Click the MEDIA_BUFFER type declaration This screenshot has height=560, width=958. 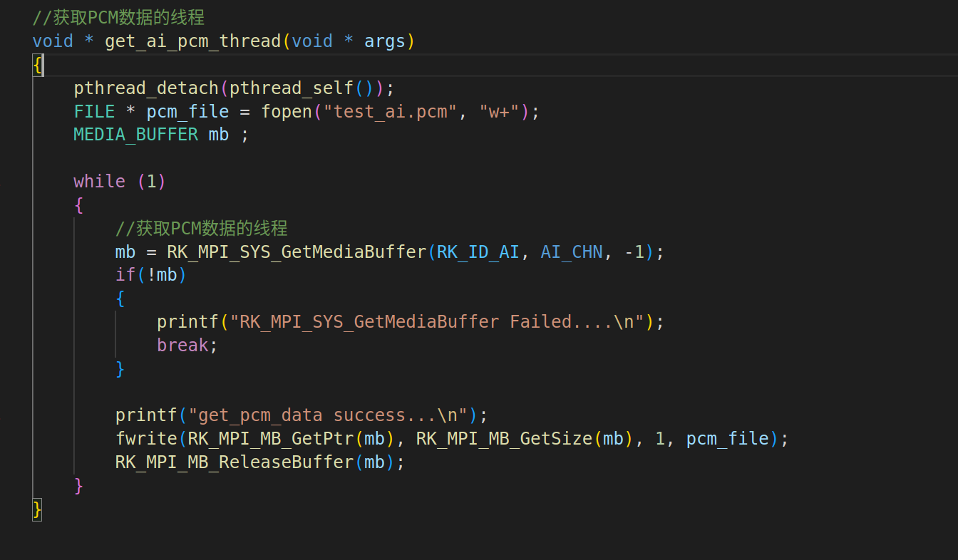point(135,134)
